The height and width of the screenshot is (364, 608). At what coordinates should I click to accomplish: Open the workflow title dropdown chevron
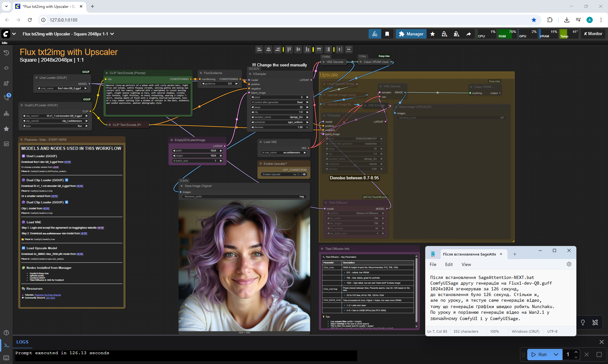(112, 34)
